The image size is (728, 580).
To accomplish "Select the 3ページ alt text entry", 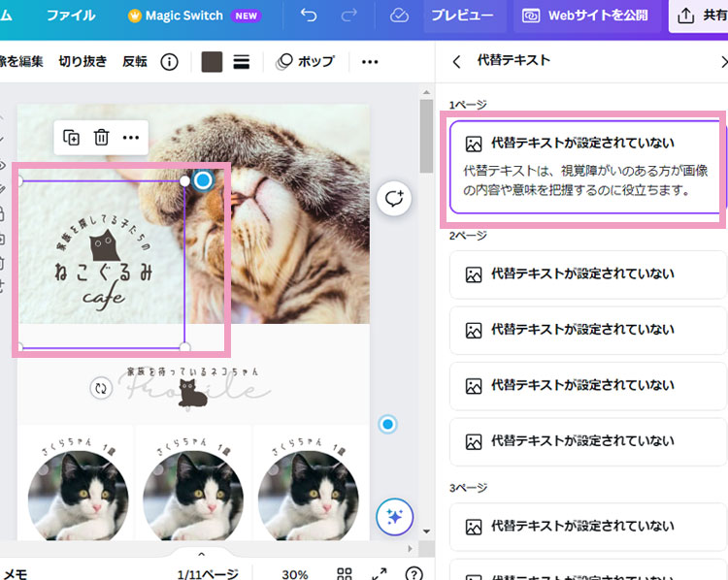I will pos(587,527).
